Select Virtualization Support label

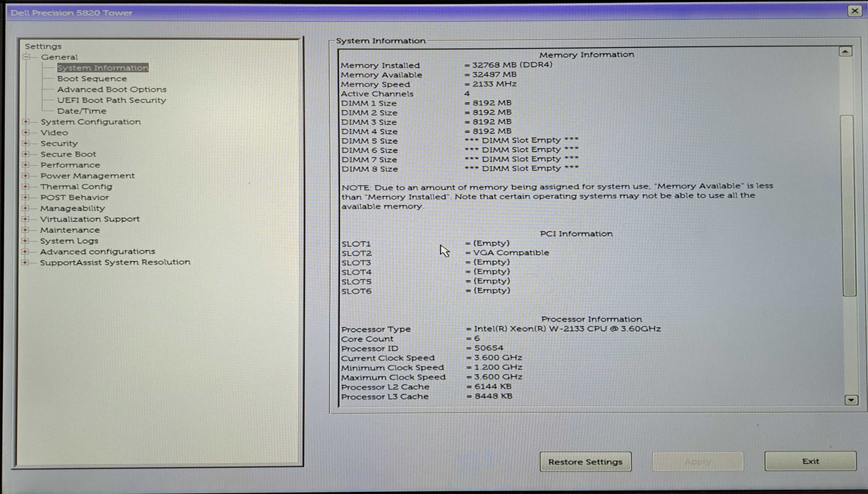[90, 219]
